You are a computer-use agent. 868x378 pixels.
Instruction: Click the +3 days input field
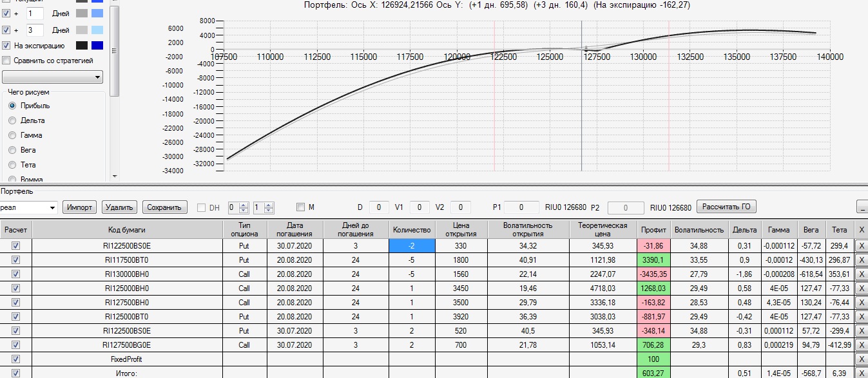[35, 30]
